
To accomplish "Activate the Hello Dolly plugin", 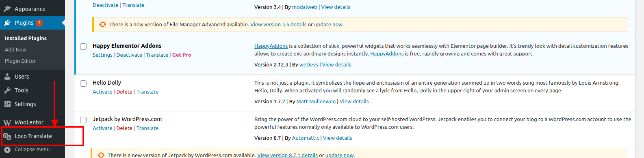I will [102, 92].
